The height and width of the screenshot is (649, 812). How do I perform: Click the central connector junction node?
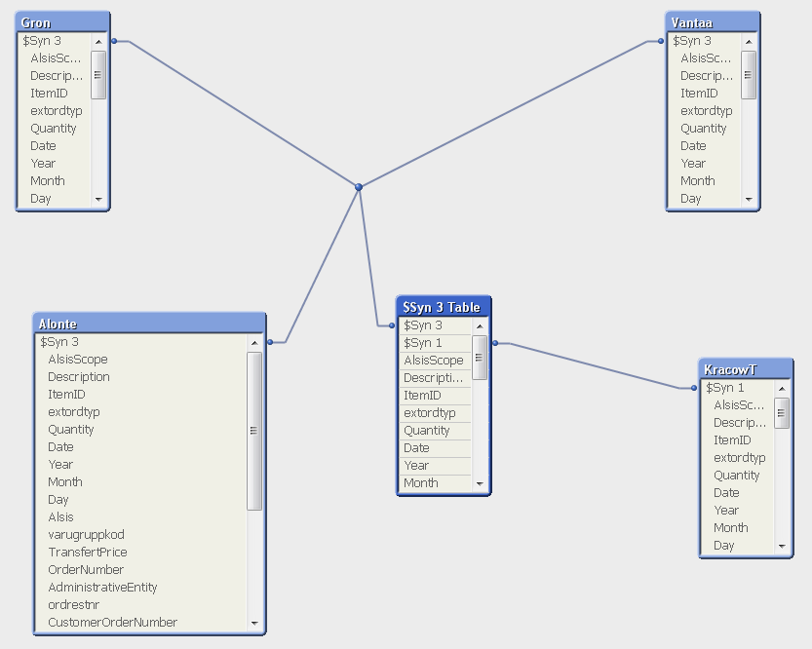[x=359, y=187]
